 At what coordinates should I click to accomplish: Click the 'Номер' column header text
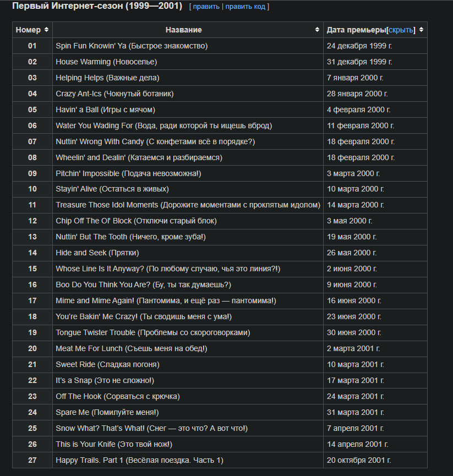(28, 30)
